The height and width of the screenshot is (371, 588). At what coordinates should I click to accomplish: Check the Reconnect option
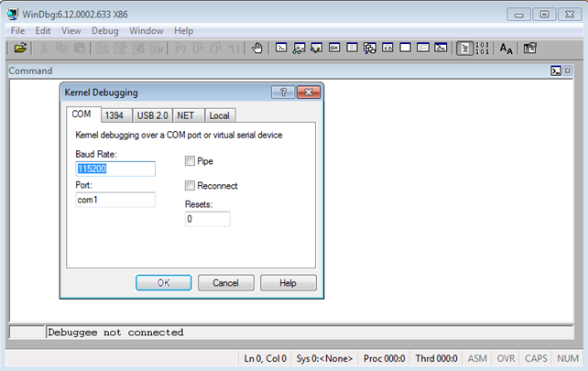[191, 186]
